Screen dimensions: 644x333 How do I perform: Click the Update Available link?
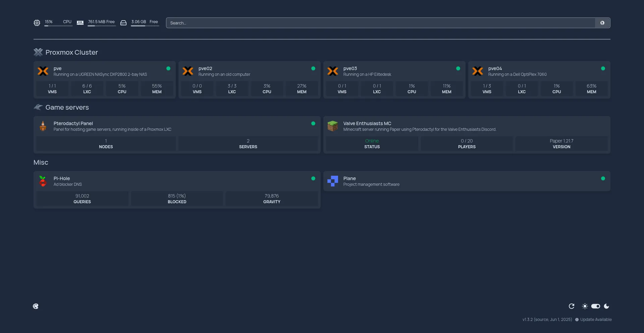click(596, 320)
